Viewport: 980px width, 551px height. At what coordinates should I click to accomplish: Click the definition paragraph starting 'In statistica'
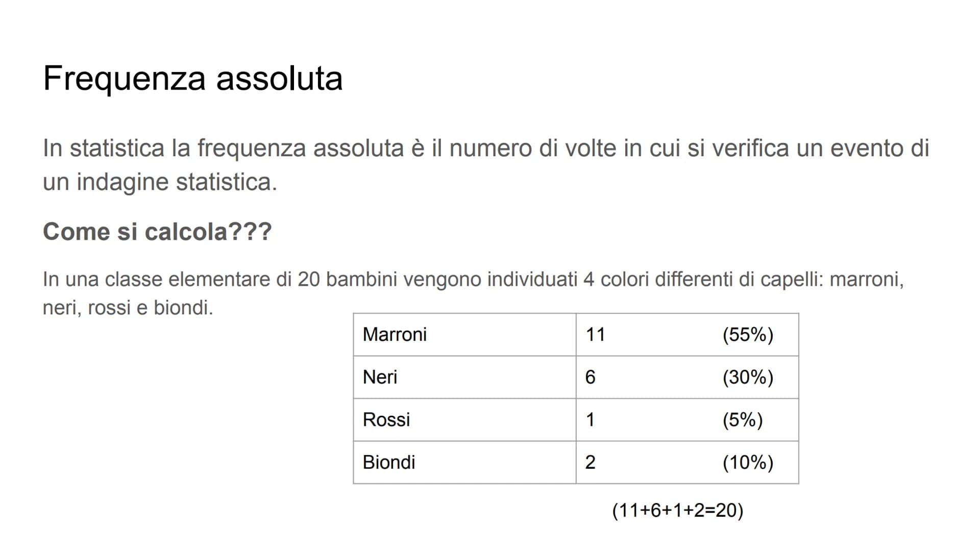click(x=486, y=165)
